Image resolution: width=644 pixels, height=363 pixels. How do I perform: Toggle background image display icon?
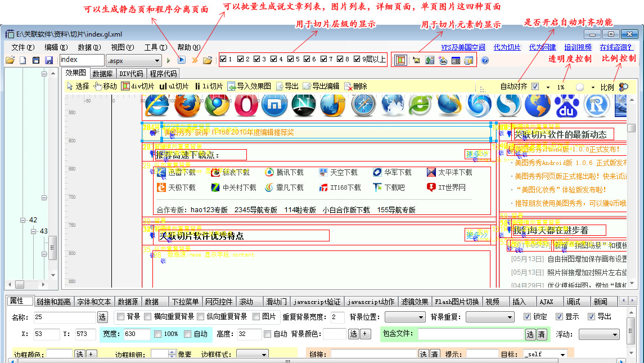[x=430, y=60]
